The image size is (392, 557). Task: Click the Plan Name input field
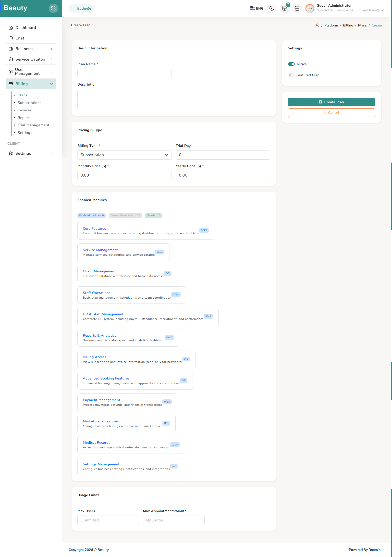[124, 73]
